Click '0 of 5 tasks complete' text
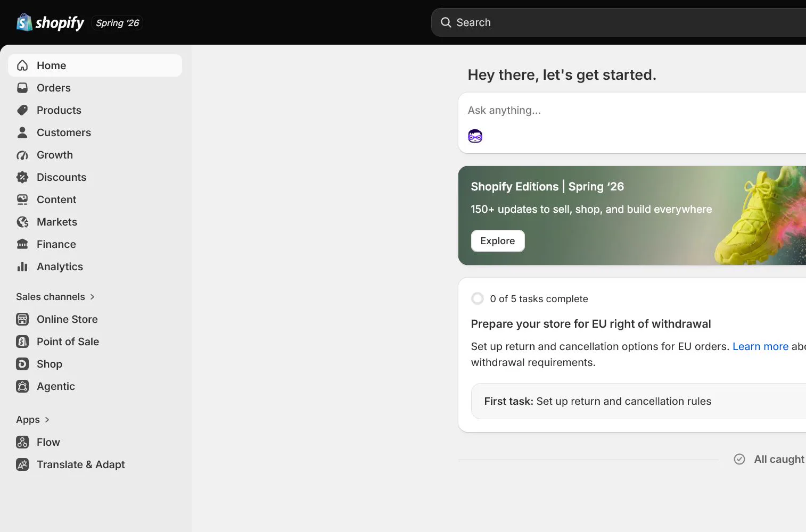The image size is (806, 532). tap(539, 299)
